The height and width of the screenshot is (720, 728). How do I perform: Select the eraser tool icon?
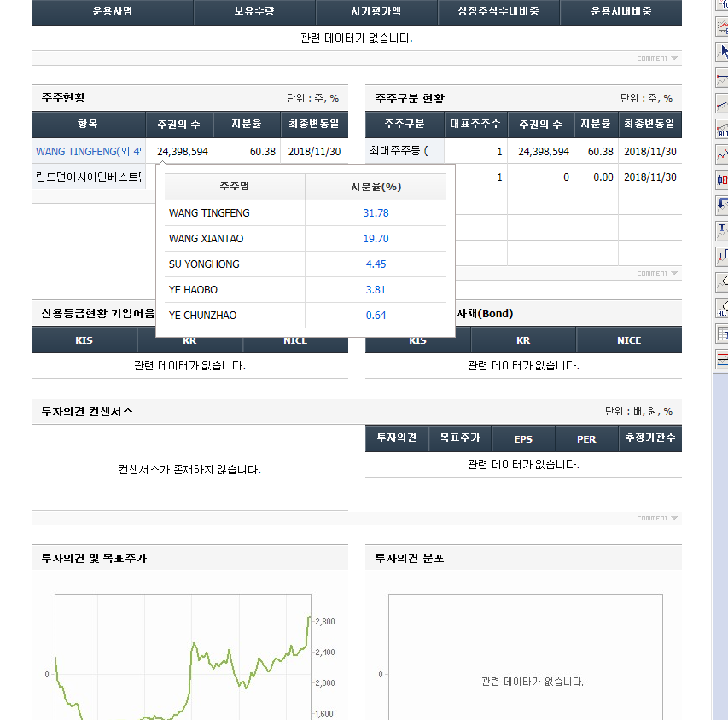point(722,282)
